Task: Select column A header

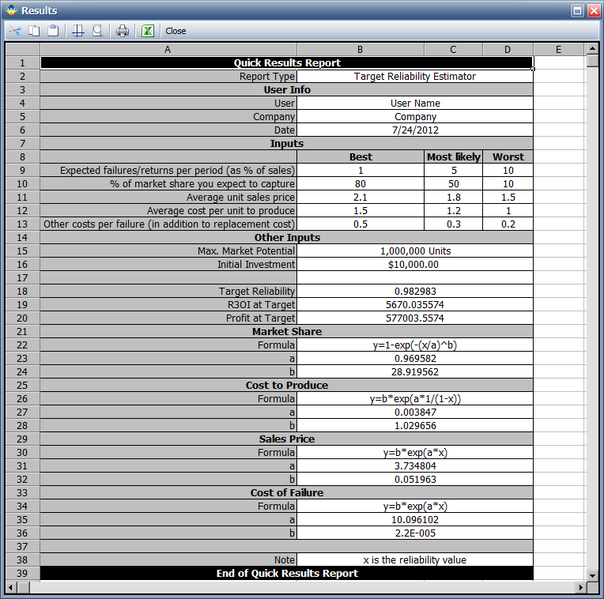Action: 166,48
